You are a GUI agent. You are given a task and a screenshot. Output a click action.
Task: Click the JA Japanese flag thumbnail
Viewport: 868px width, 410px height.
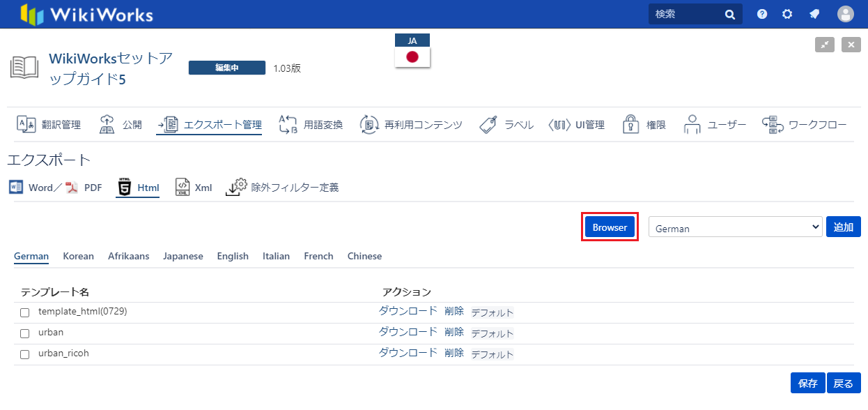(412, 56)
